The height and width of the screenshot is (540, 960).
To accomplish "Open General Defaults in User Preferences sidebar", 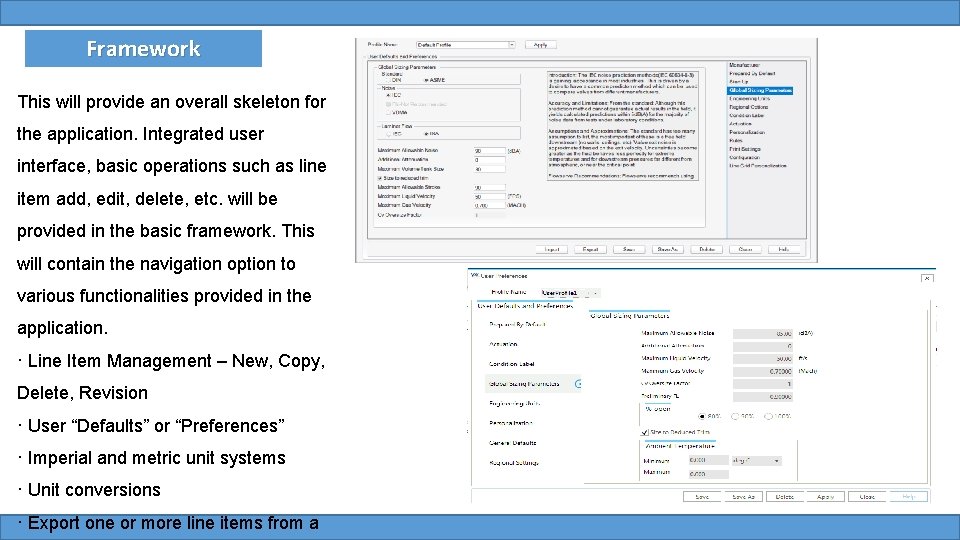I will [512, 443].
